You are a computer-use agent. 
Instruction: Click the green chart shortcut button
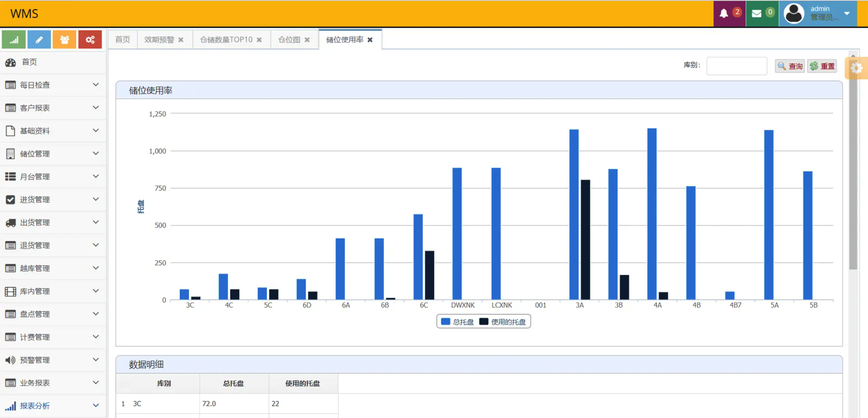tap(14, 40)
